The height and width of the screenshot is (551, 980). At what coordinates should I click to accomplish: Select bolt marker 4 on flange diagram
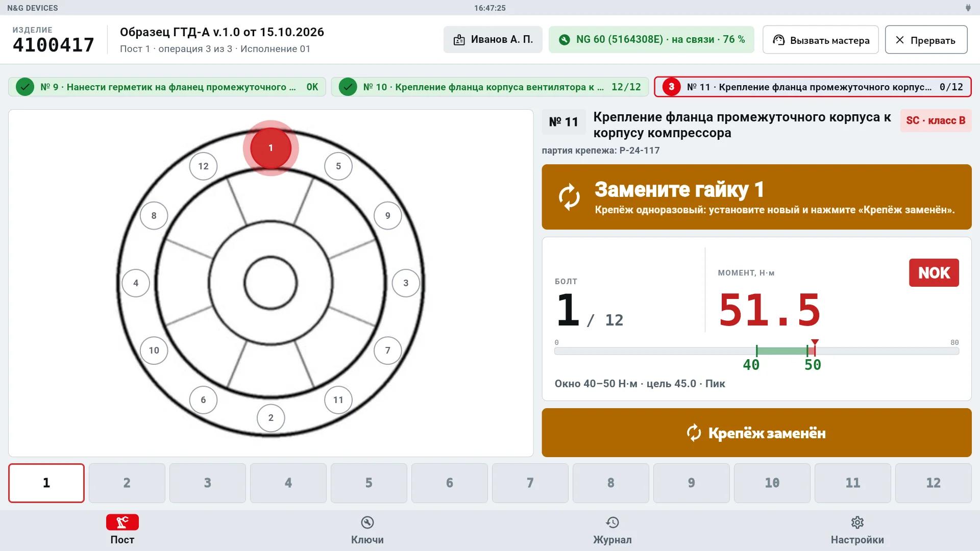[x=136, y=283]
